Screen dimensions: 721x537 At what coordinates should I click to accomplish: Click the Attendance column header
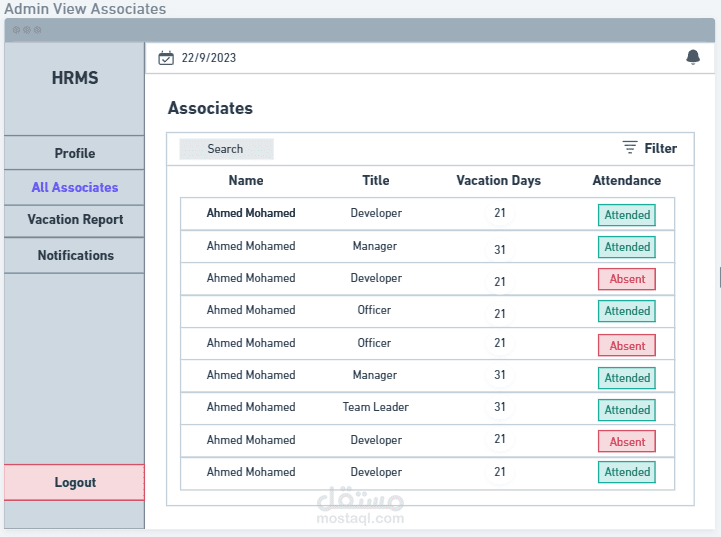[x=626, y=181]
